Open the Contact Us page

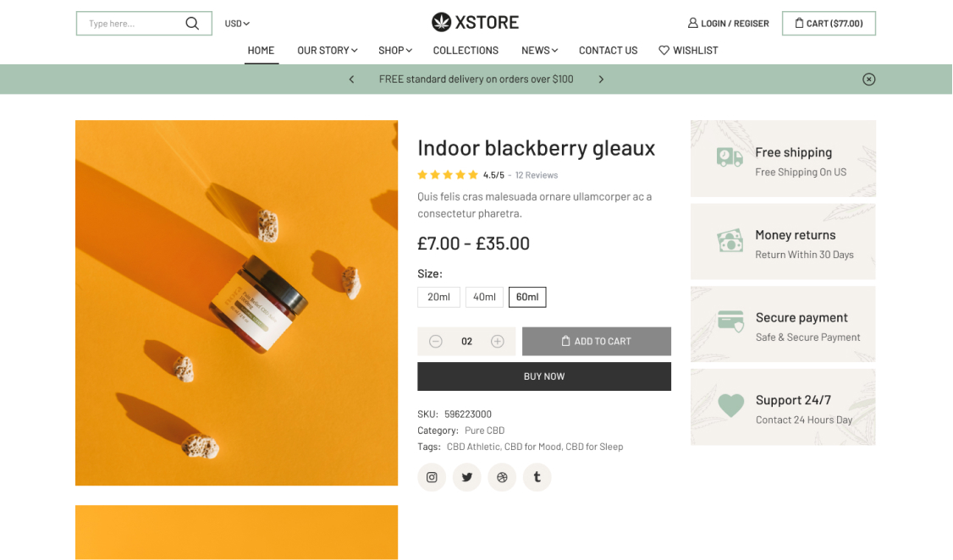point(608,51)
